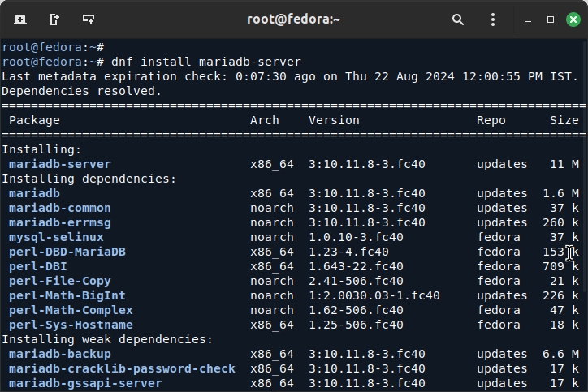
Task: Click the 'Installing:' section label
Action: 41,149
